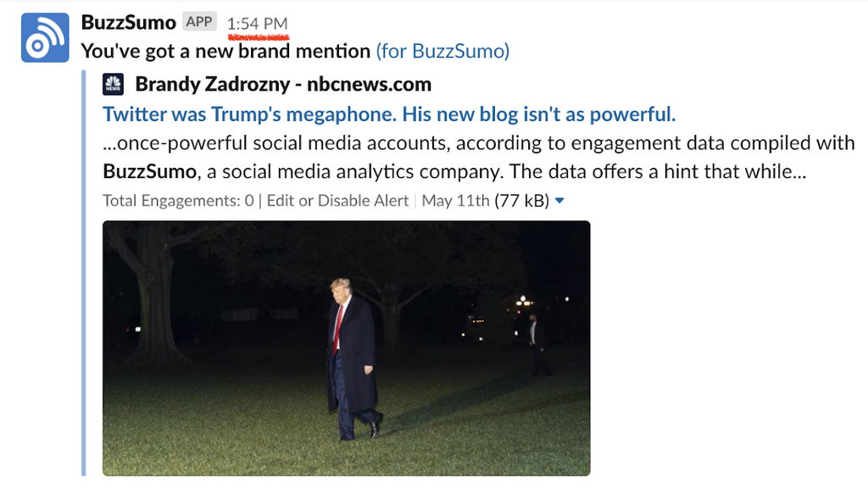Click the (77 kB) file size label
Viewport: 868px width, 489px height.
[x=522, y=201]
